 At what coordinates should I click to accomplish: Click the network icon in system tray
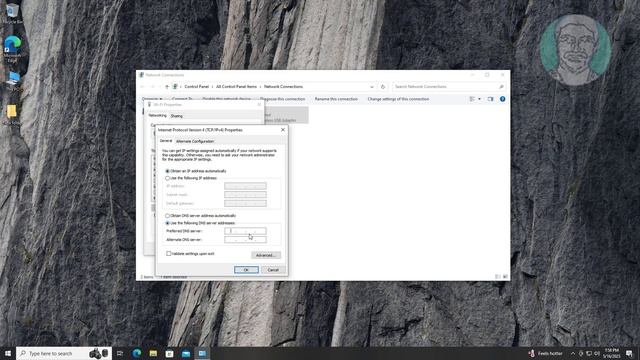coord(589,353)
